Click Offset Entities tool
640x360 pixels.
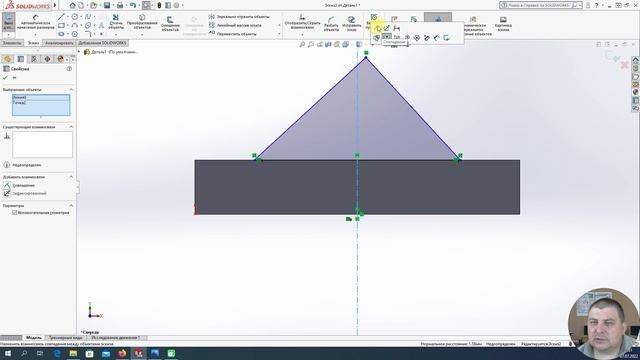[x=170, y=23]
